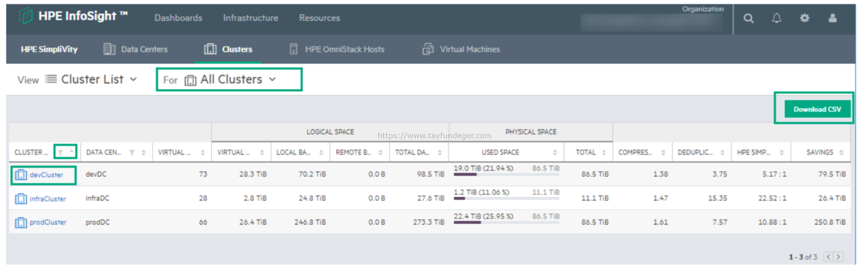
Task: Click the prodDC data center cell
Action: (98, 222)
